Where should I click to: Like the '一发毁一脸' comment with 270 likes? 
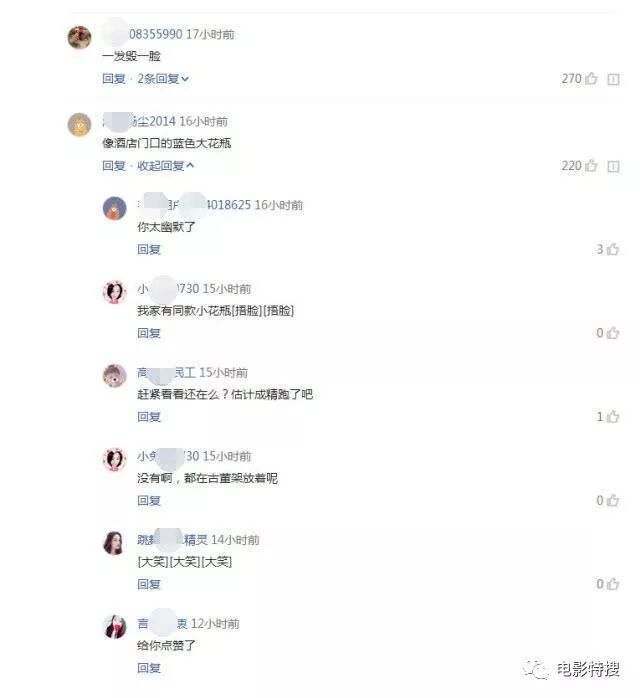coord(591,79)
